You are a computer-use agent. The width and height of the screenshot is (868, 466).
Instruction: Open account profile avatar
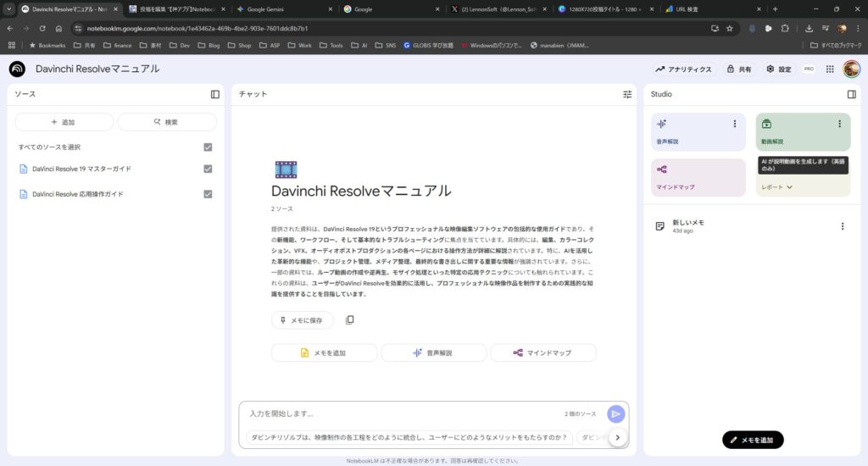click(x=851, y=69)
